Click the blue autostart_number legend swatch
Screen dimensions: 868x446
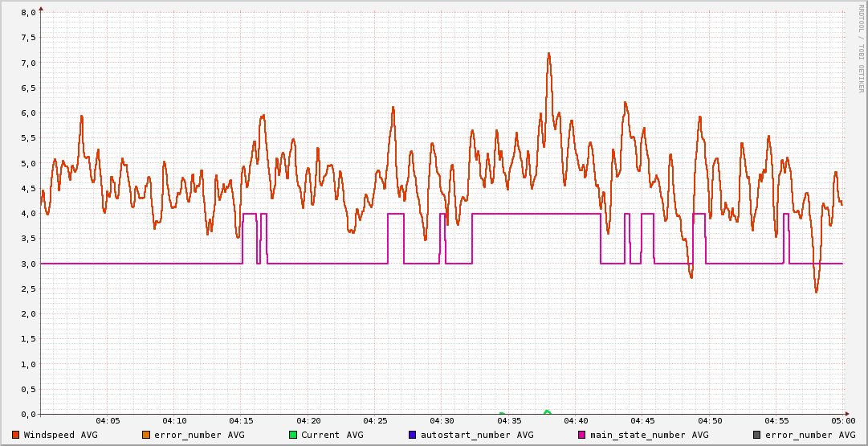pyautogui.click(x=413, y=435)
